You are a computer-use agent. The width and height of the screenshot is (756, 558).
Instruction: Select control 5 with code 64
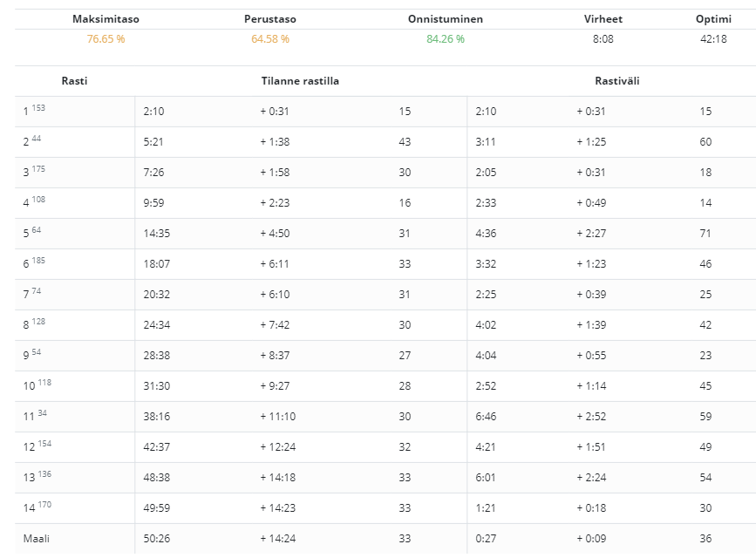[x=32, y=234]
